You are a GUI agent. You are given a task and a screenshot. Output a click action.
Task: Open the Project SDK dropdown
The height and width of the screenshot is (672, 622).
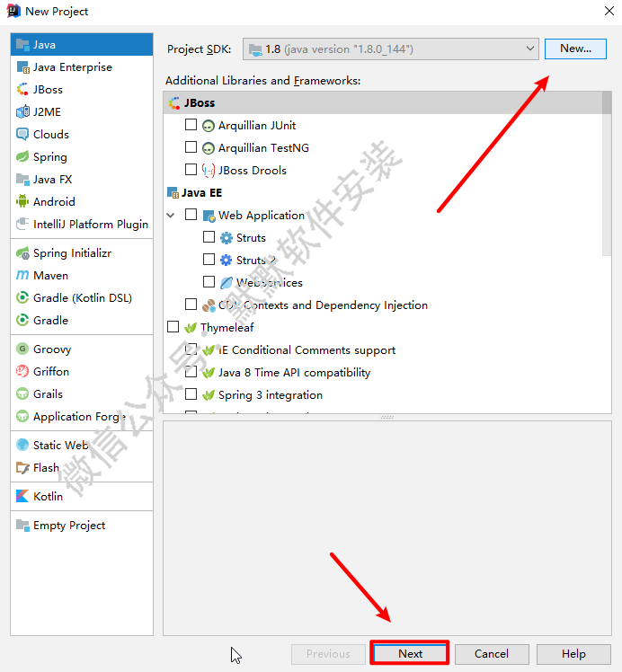point(390,49)
